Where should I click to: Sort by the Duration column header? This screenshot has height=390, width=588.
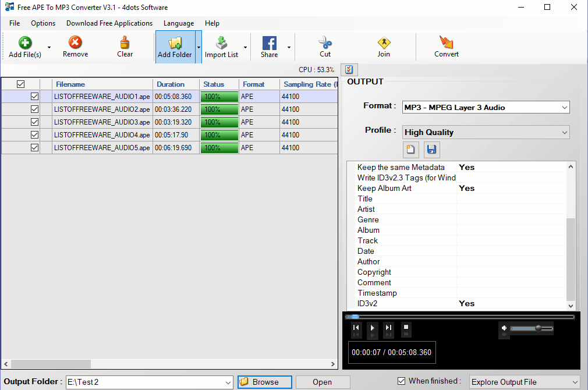pos(176,84)
